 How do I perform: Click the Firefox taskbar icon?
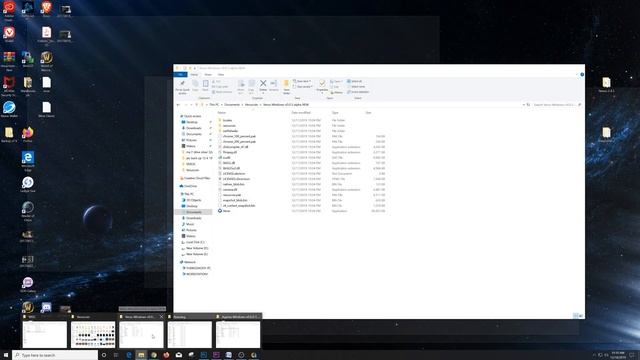tap(166, 355)
